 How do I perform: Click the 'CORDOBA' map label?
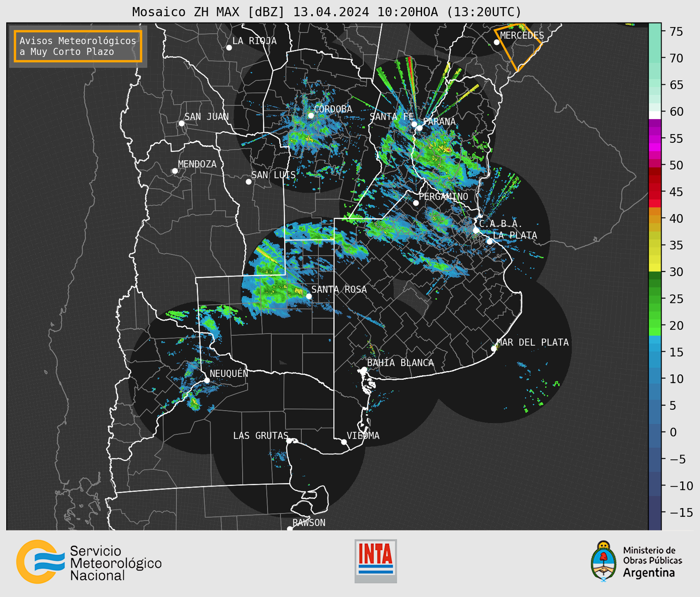tap(333, 109)
